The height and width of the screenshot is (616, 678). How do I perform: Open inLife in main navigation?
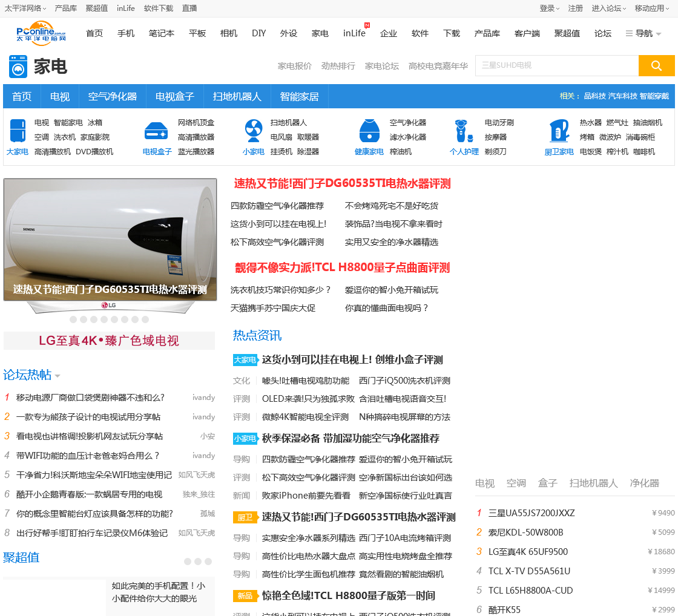coord(354,33)
